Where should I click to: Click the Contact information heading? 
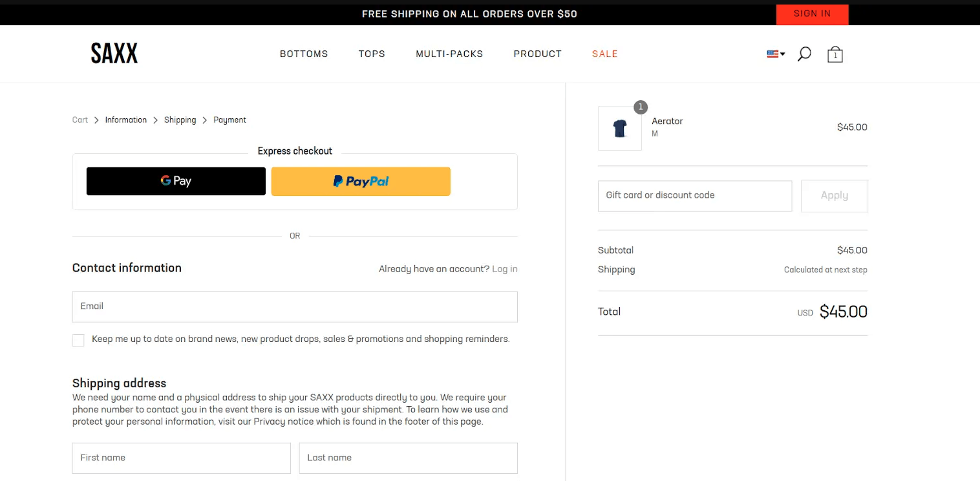(x=127, y=268)
